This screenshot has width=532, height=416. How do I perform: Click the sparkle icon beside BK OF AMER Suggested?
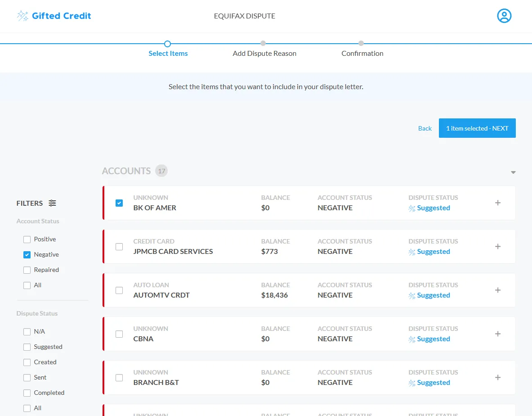(411, 208)
